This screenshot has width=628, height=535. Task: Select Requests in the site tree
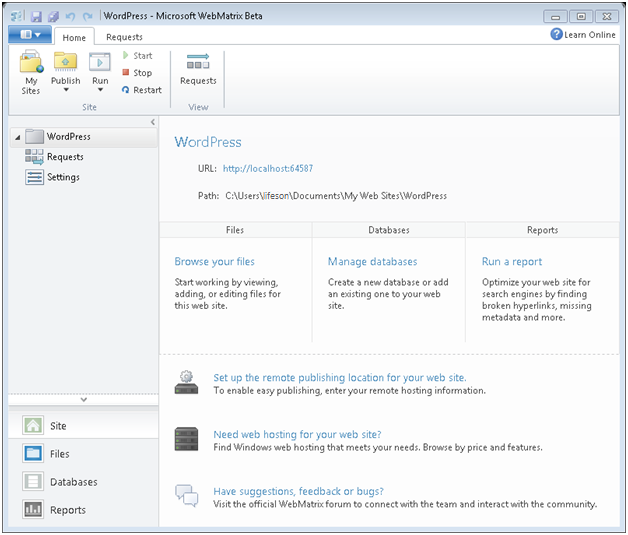point(65,157)
